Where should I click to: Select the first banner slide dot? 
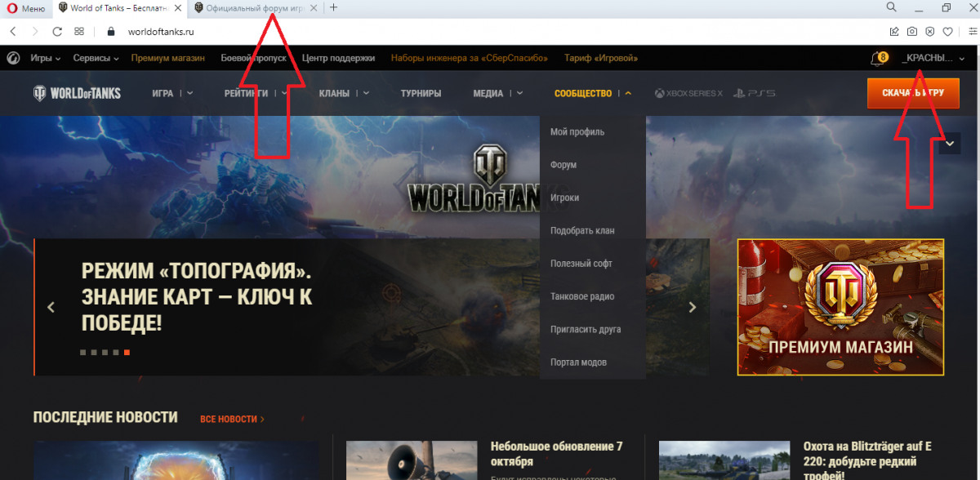point(82,353)
